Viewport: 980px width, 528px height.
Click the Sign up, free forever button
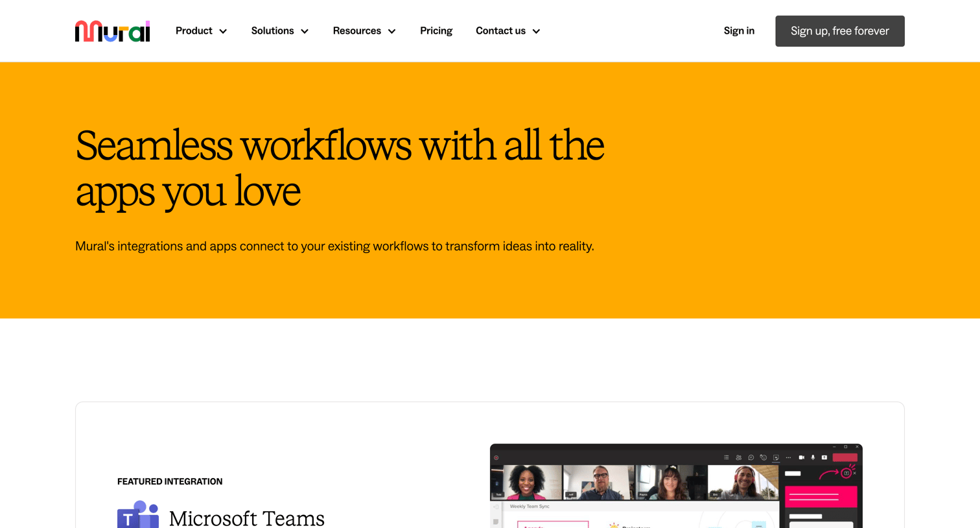point(839,31)
